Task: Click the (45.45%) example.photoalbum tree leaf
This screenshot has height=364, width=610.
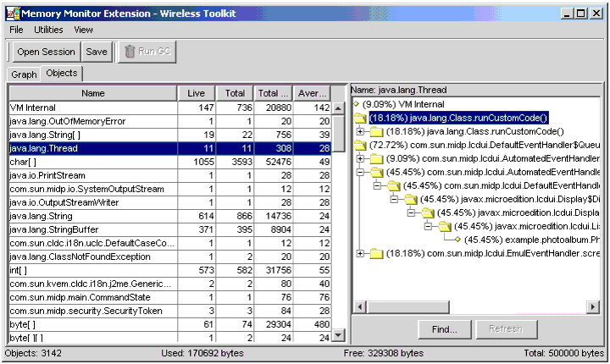Action: pos(531,240)
